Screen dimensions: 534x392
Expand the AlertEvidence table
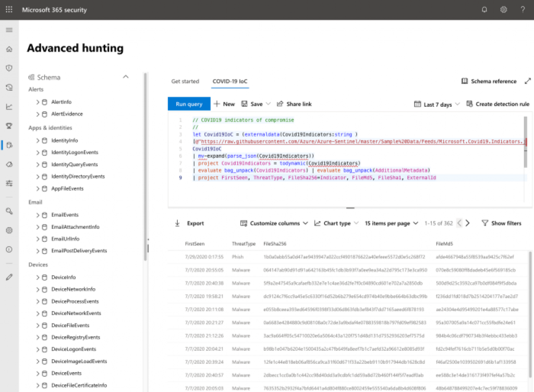(38, 114)
